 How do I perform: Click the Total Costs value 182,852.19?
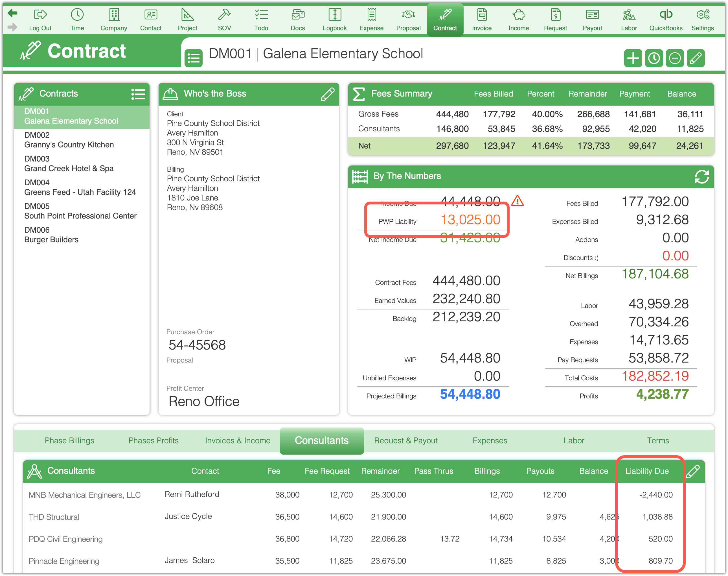coord(655,376)
